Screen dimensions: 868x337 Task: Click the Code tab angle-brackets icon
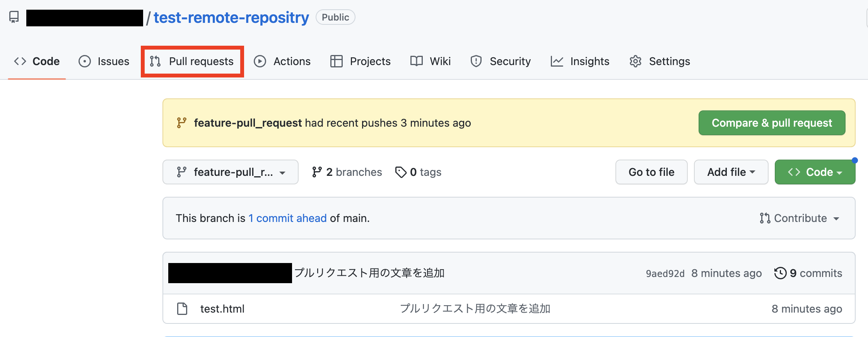pyautogui.click(x=20, y=61)
